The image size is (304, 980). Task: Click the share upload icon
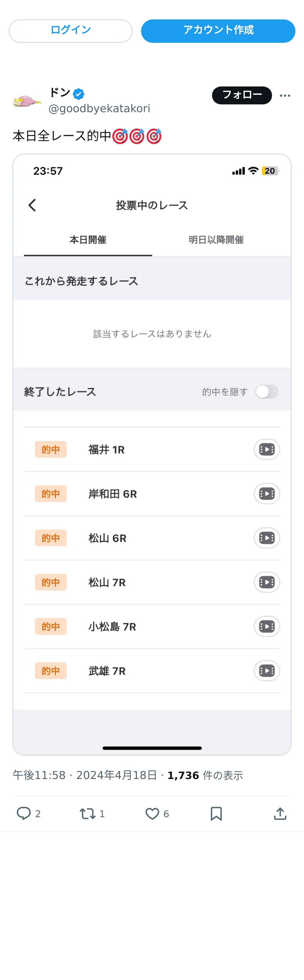[x=280, y=813]
